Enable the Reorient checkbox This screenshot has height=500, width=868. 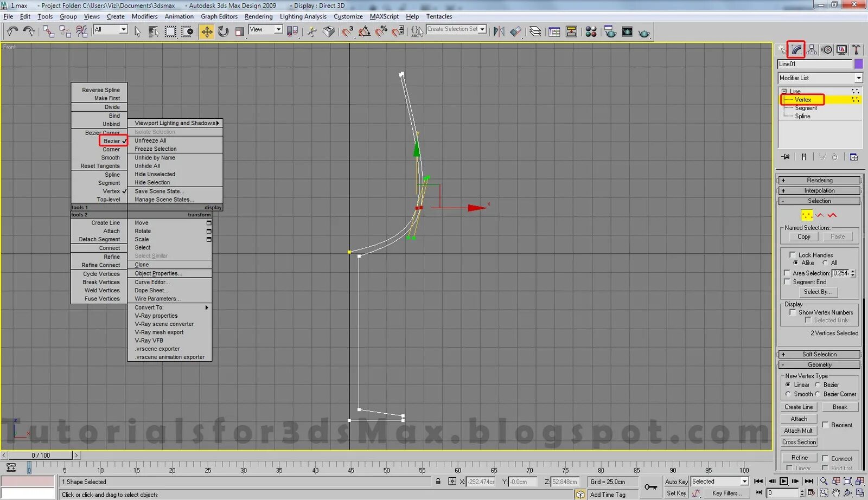tap(825, 425)
